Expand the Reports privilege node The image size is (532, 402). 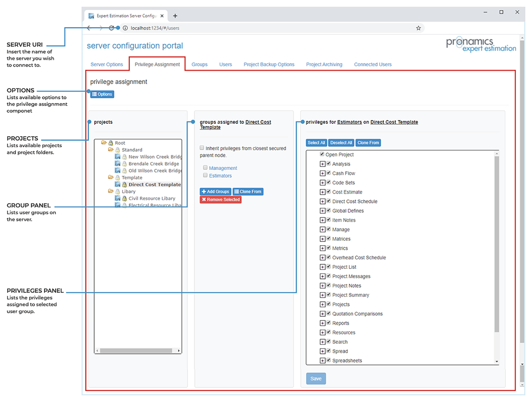point(322,323)
